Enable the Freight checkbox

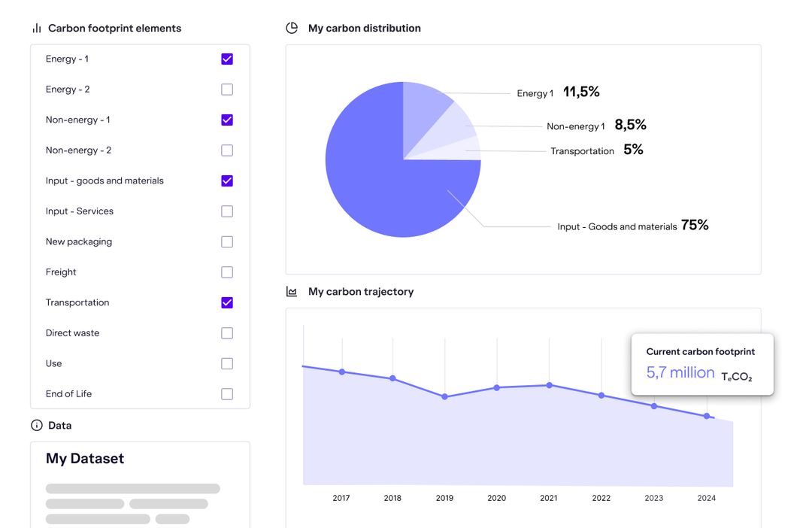[226, 272]
